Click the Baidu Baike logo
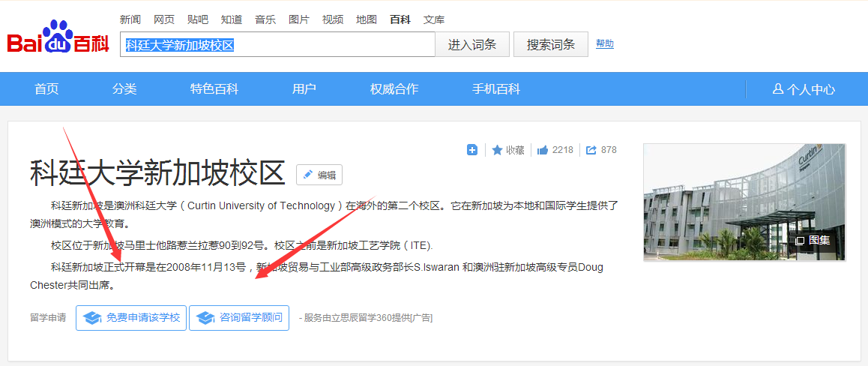 tap(58, 37)
